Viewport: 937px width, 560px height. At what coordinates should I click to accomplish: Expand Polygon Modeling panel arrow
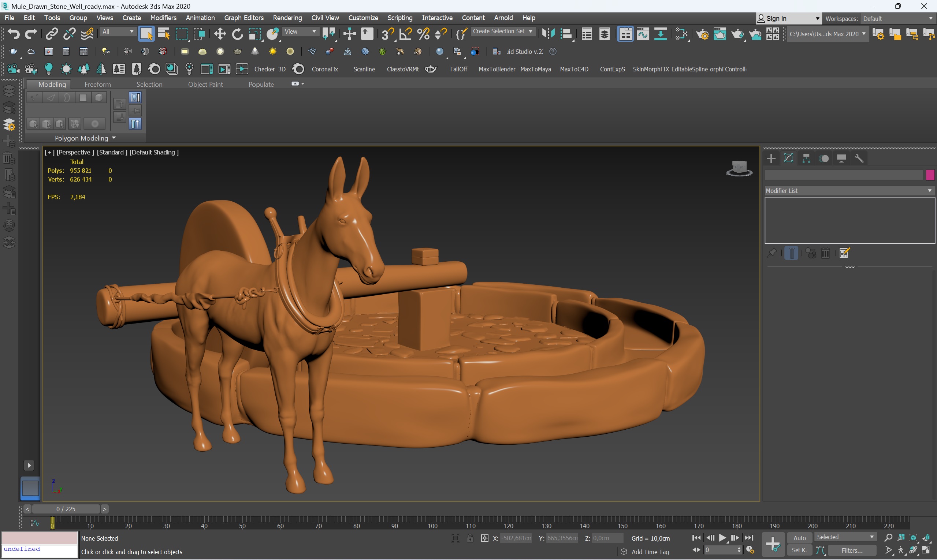click(114, 138)
